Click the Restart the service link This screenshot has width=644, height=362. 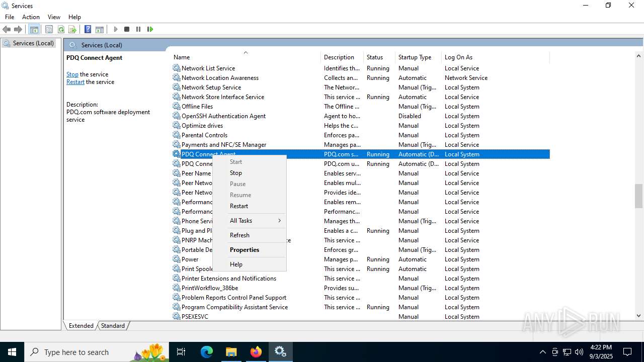point(75,81)
